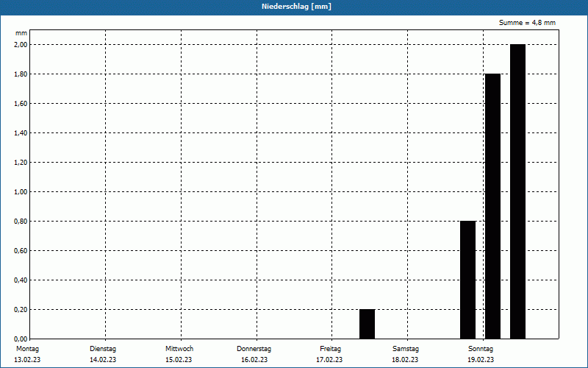588x368 pixels.
Task: Click the 'Summe = 4,8 mm' label
Action: pos(527,23)
